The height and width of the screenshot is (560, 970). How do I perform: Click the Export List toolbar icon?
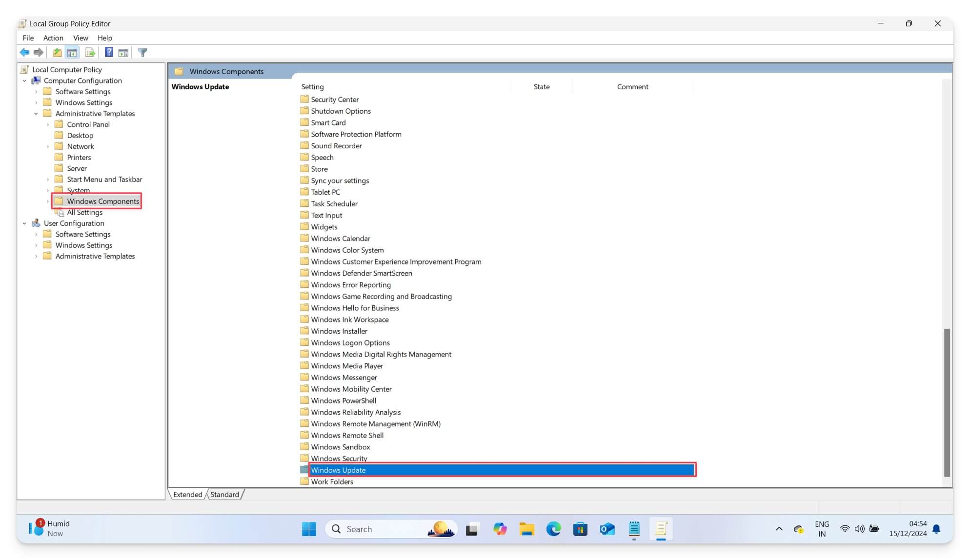point(90,52)
